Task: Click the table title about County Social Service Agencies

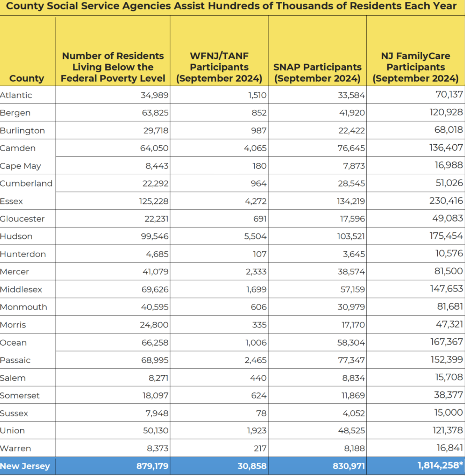Action: point(231,6)
